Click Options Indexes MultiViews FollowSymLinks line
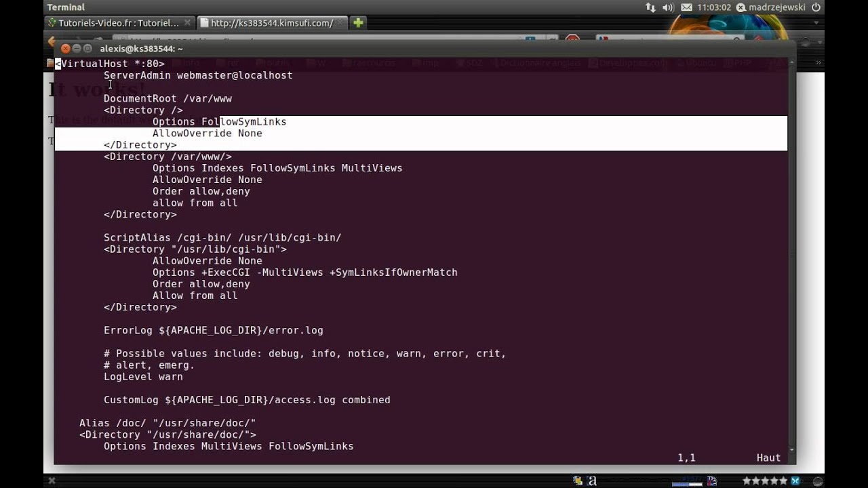The height and width of the screenshot is (488, 868). click(x=229, y=446)
